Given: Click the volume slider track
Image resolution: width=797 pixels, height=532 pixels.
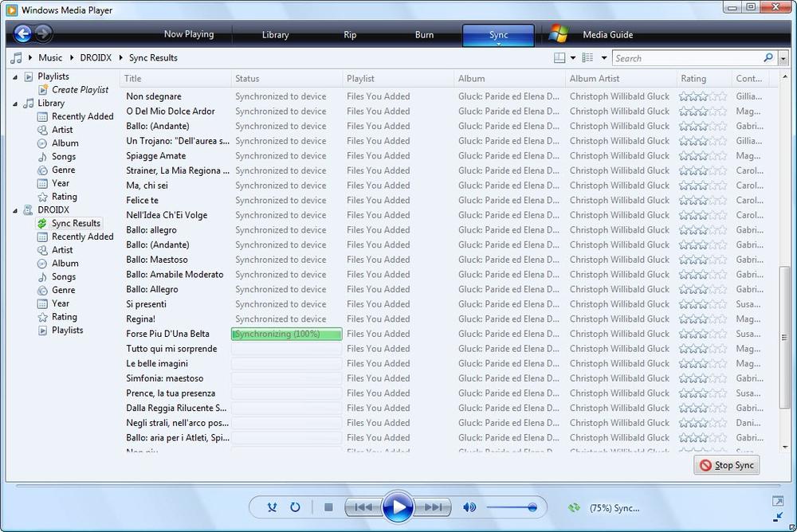Looking at the screenshot, I should click(510, 507).
